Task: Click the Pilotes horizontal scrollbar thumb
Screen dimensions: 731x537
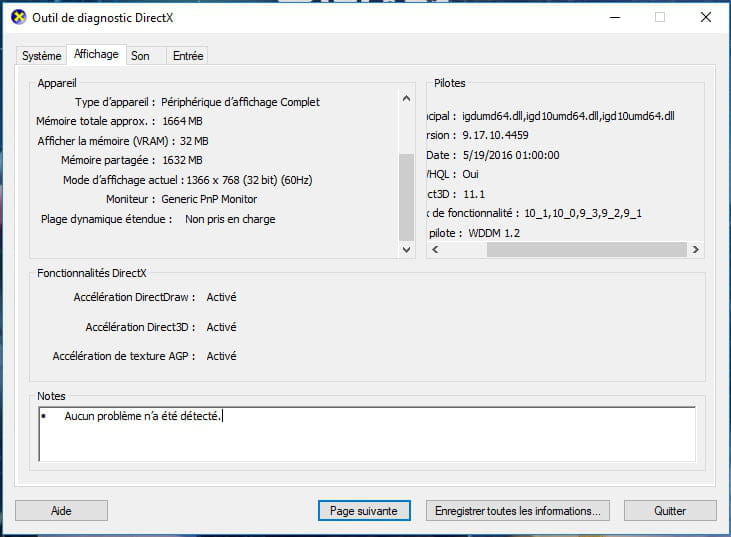Action: coord(586,249)
